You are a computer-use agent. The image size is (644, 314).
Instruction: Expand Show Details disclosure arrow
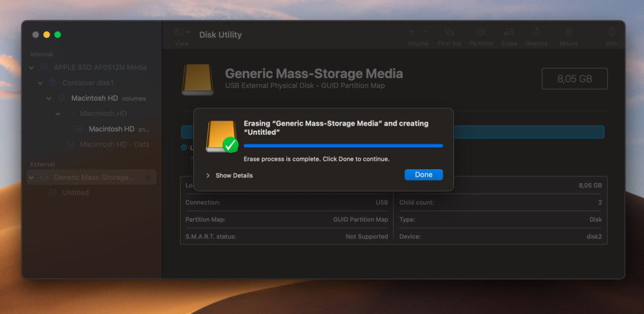pos(208,175)
